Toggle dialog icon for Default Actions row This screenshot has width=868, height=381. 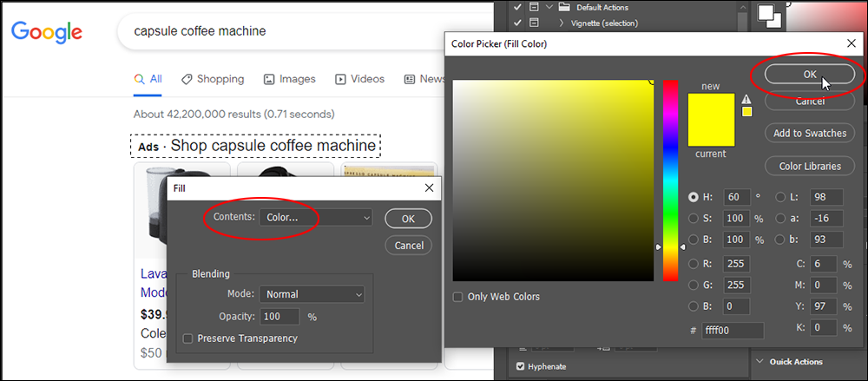pos(534,7)
